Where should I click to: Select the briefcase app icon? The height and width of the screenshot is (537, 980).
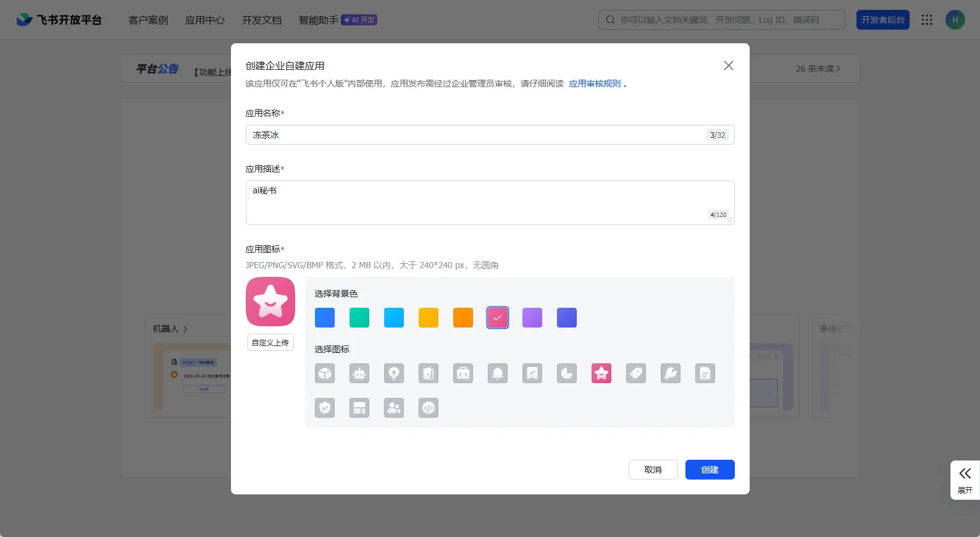[x=463, y=373]
